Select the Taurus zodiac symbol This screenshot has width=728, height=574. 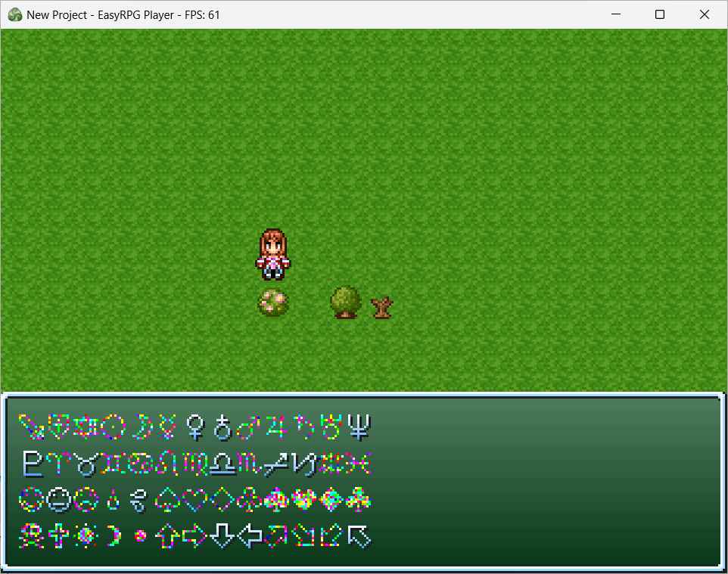(86, 463)
